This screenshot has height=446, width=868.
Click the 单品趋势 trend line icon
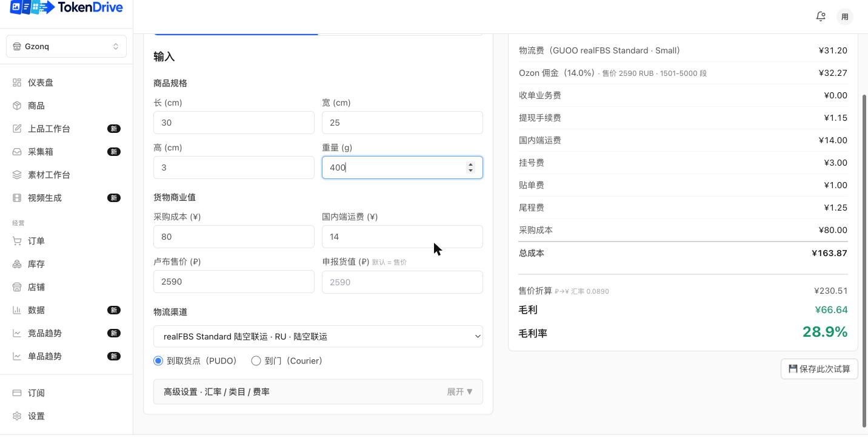point(17,356)
